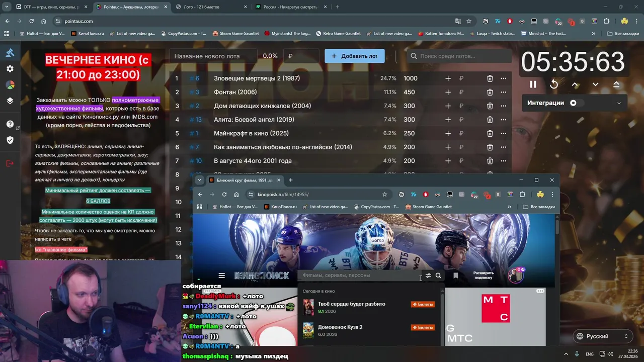Open new tab in back Chrome window
The width and height of the screenshot is (644, 362).
click(337, 7)
